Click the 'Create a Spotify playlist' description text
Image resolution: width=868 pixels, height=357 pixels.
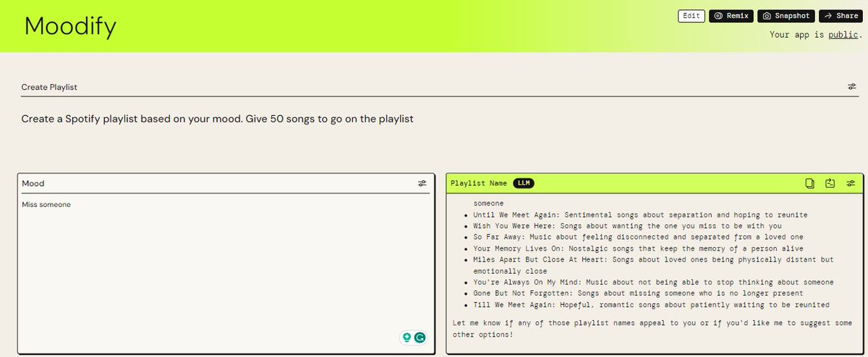(217, 119)
